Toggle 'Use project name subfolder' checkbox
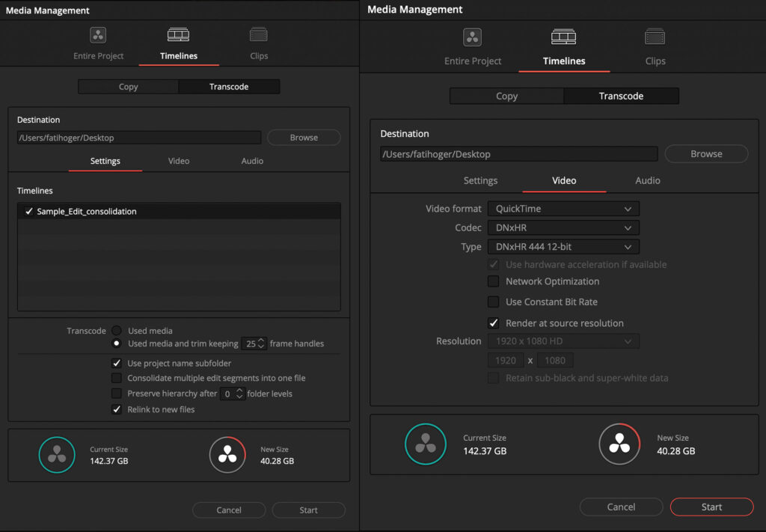The height and width of the screenshot is (532, 766). tap(116, 363)
